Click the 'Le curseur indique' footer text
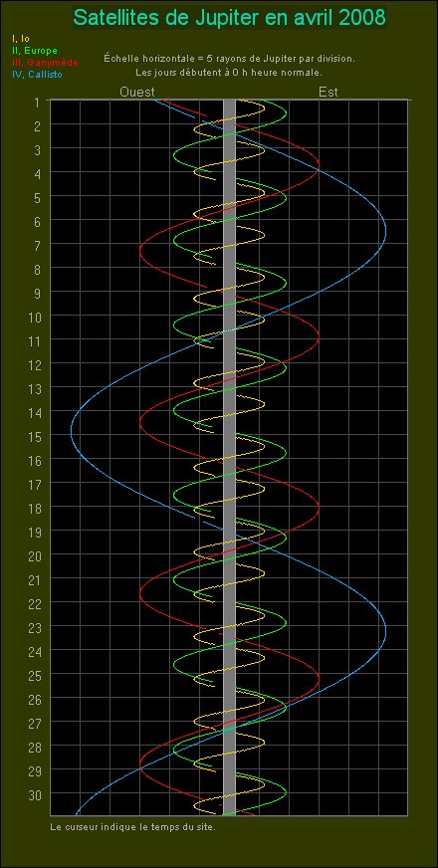 (131, 827)
